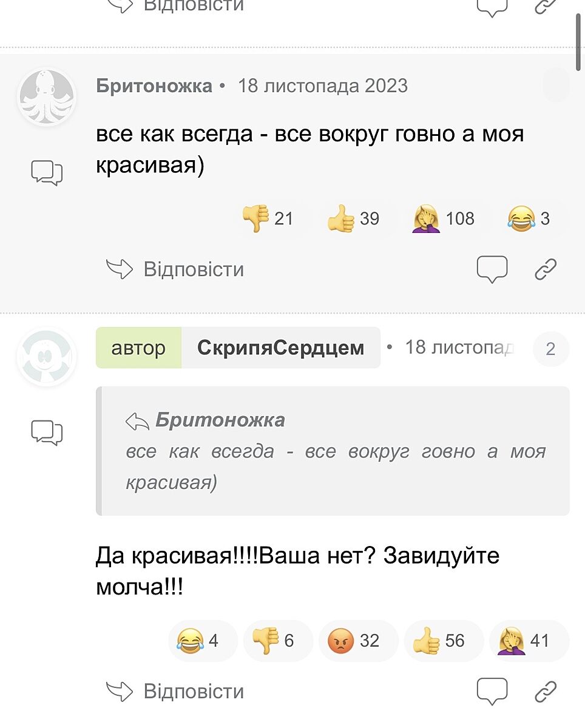Copy link to СкрипяСердцем's comment
Viewport: 585px width, 728px height.
pos(546,691)
